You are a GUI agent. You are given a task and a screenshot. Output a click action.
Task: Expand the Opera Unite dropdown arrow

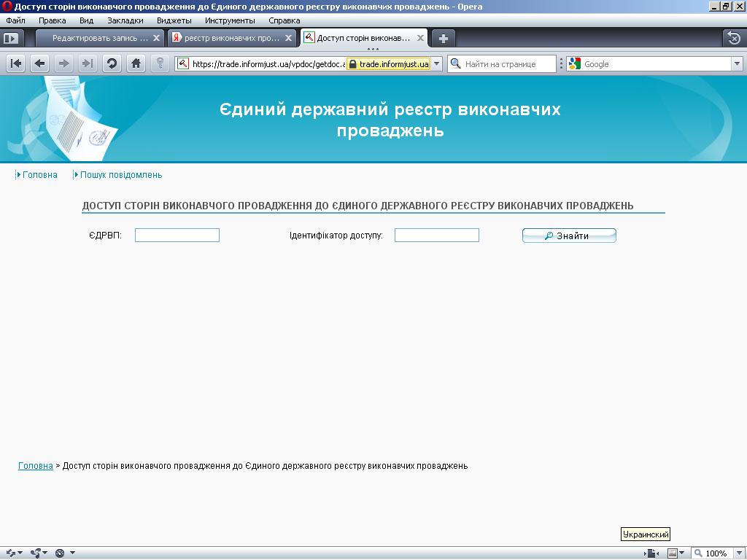click(x=44, y=553)
